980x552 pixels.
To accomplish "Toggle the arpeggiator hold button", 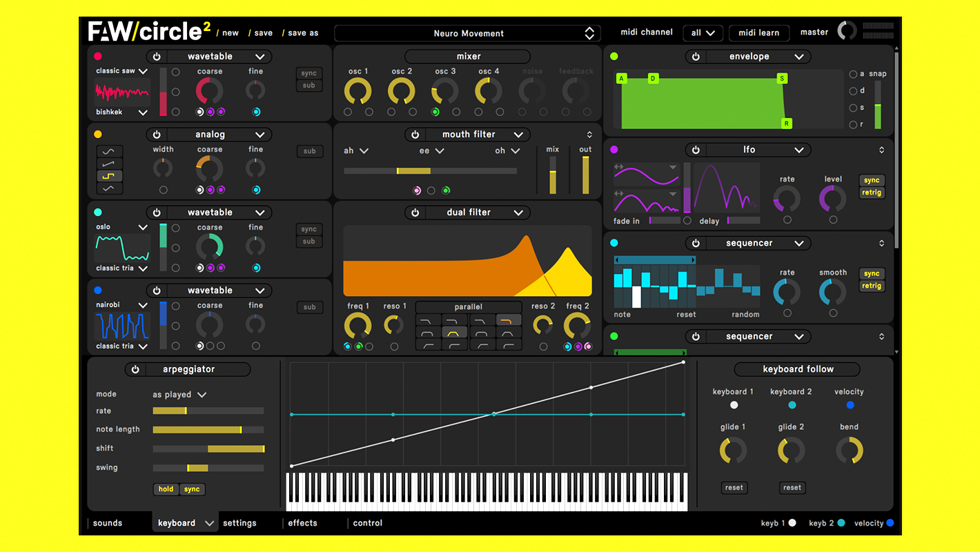I will (x=166, y=489).
